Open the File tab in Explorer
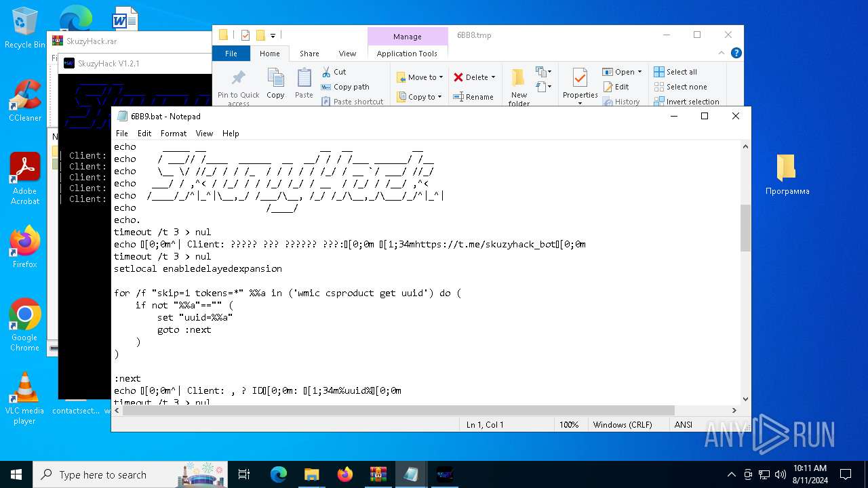Viewport: 868px width, 488px height. tap(231, 54)
